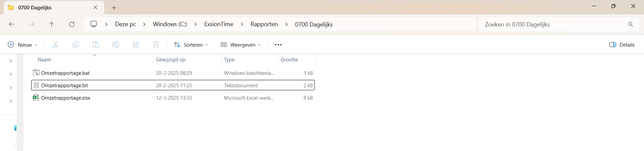Select the Omzetrapportage.xlsx file
Screen dimensions: 644x151
pos(66,98)
